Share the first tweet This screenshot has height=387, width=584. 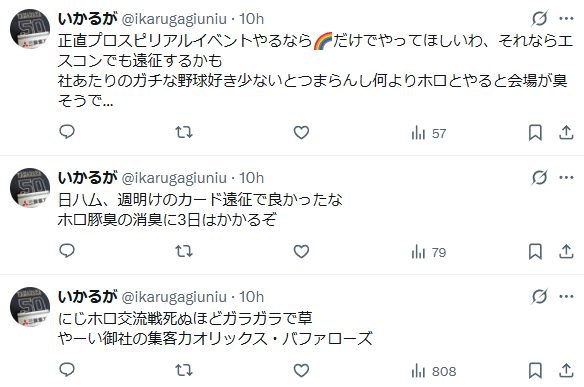566,133
